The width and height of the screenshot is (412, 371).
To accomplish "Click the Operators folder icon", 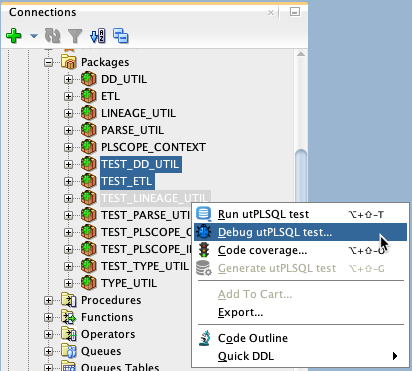I will tap(69, 334).
